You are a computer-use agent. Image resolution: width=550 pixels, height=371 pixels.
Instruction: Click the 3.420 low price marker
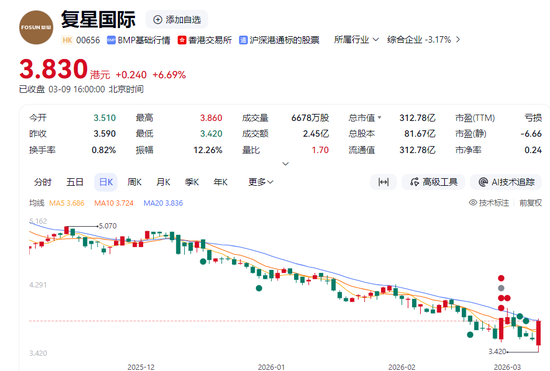pyautogui.click(x=497, y=351)
